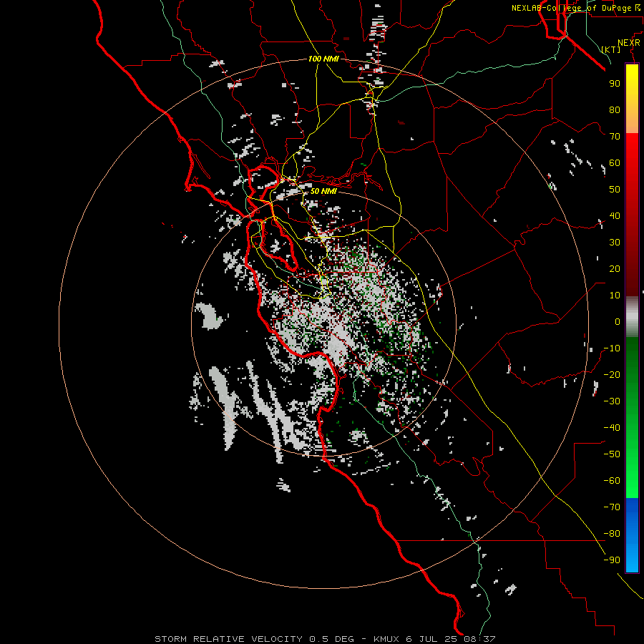
Task: Click the "-50" scale value
Action: (x=612, y=454)
